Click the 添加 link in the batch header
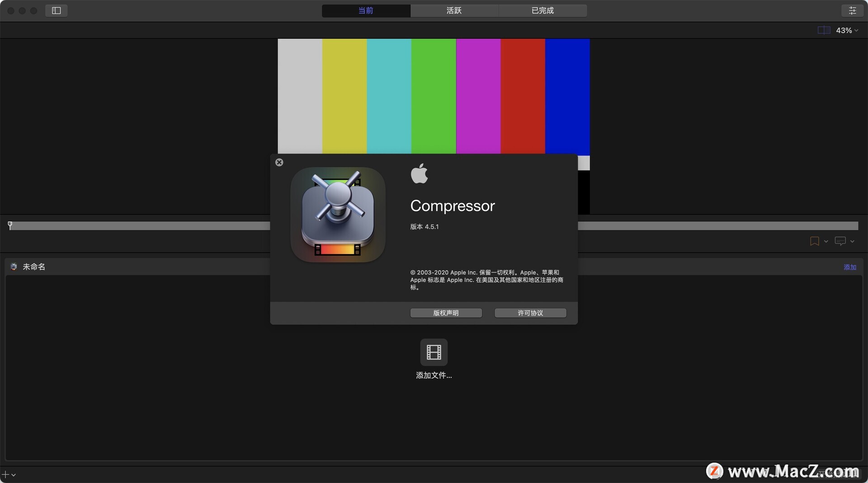This screenshot has width=868, height=483. (850, 267)
